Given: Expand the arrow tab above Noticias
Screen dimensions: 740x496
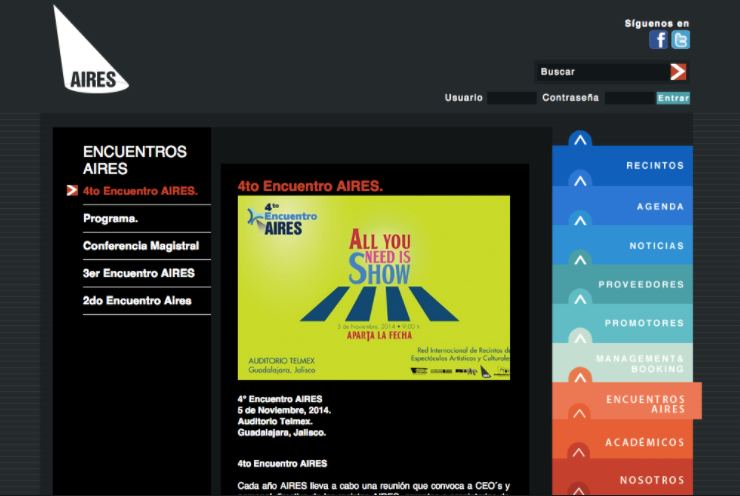Looking at the screenshot, I should (x=580, y=220).
